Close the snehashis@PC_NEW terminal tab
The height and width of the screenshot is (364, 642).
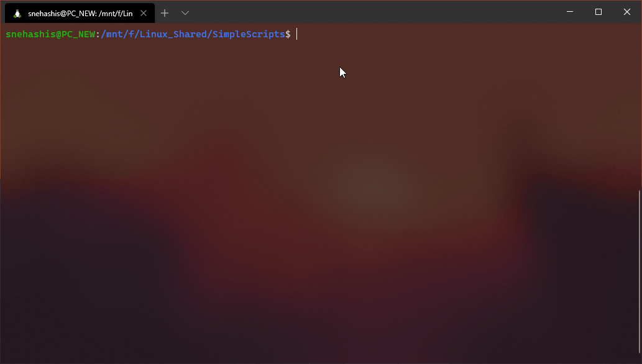[x=144, y=13]
